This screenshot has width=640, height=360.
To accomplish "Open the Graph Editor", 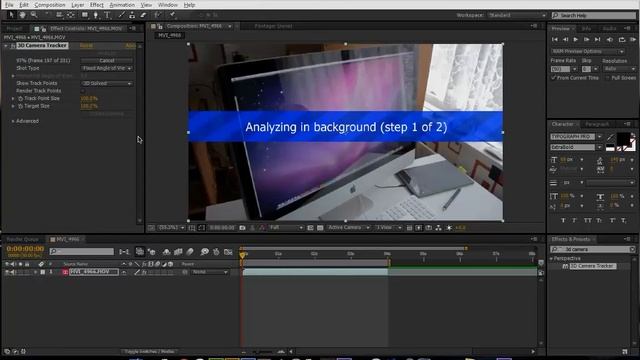I will pyautogui.click(x=228, y=252).
